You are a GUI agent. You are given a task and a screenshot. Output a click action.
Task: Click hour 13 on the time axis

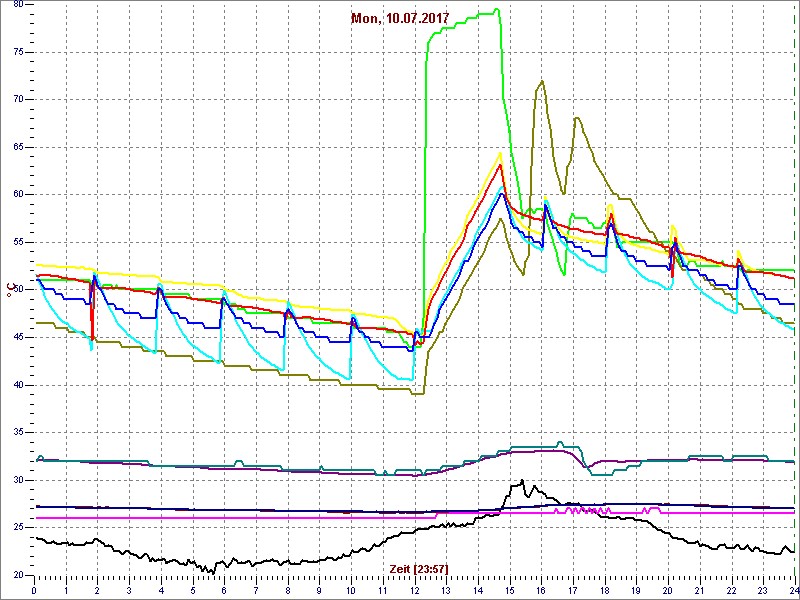click(x=446, y=590)
